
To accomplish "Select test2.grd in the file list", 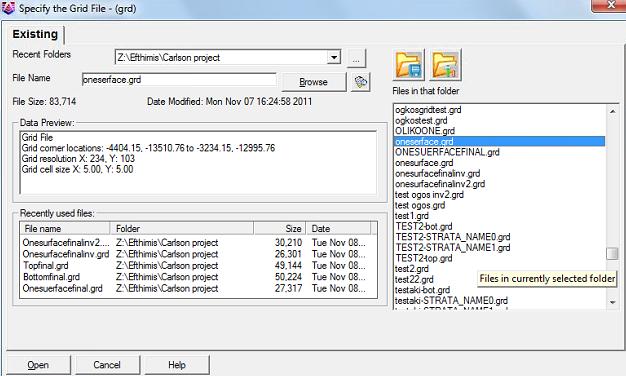I will 412,269.
